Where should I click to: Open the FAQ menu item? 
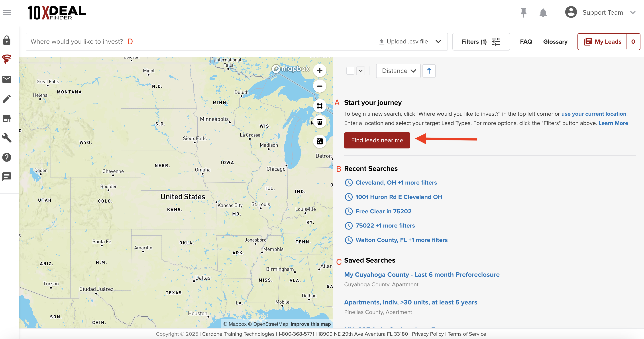click(x=526, y=42)
